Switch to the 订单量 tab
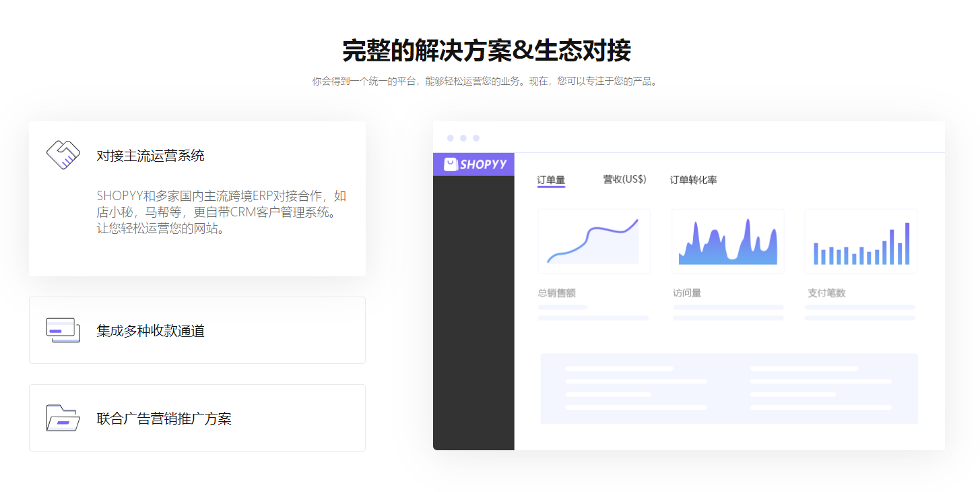The image size is (980, 492). tap(550, 179)
